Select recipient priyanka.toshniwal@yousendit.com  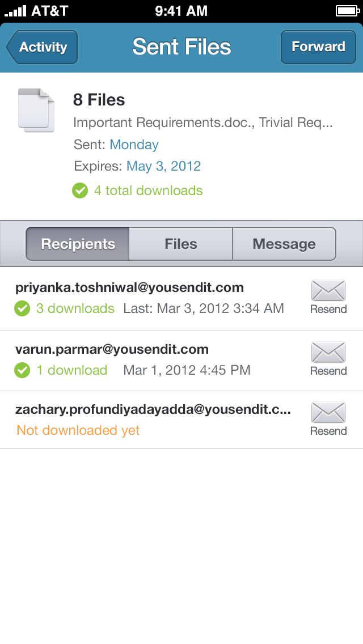(x=130, y=287)
